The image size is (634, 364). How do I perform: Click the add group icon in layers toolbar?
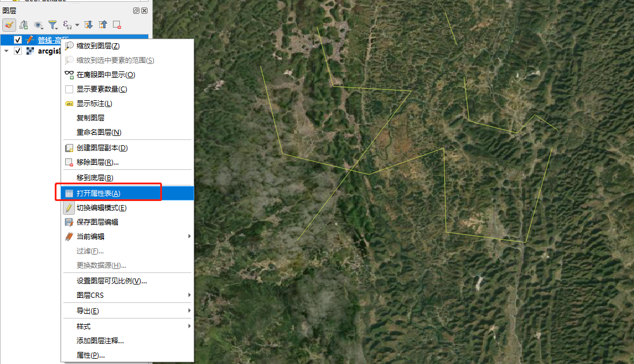click(x=24, y=25)
